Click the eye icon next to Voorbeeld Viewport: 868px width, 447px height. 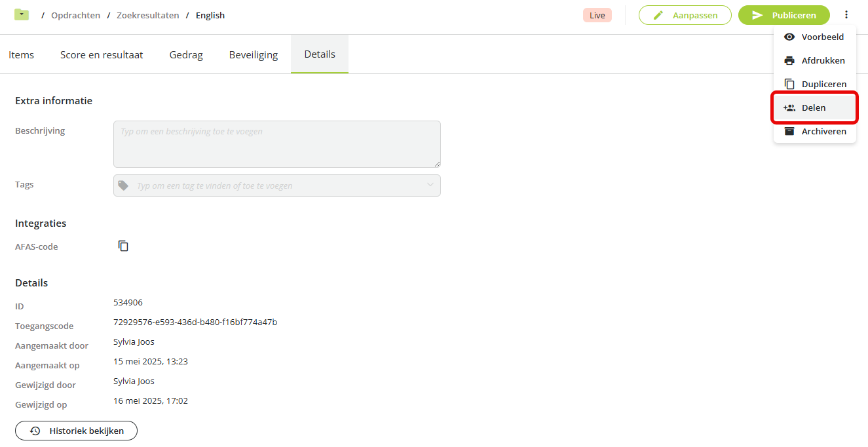(789, 37)
